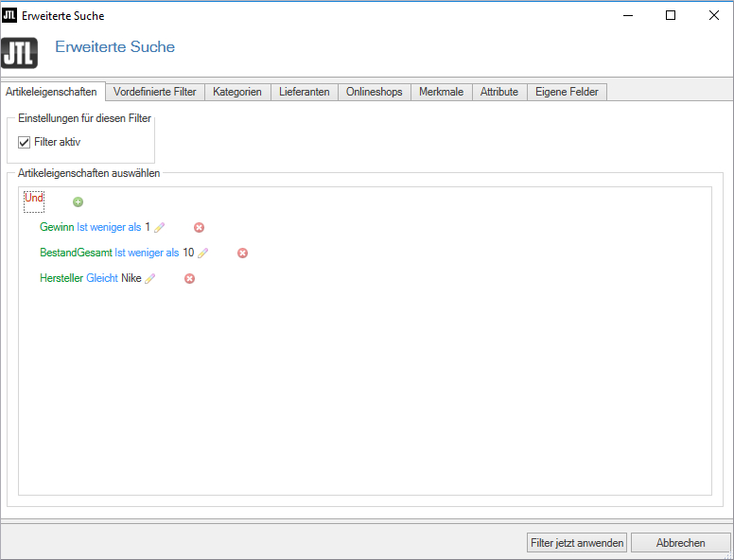The image size is (734, 560).
Task: Click the Abbrechen button
Action: point(680,543)
